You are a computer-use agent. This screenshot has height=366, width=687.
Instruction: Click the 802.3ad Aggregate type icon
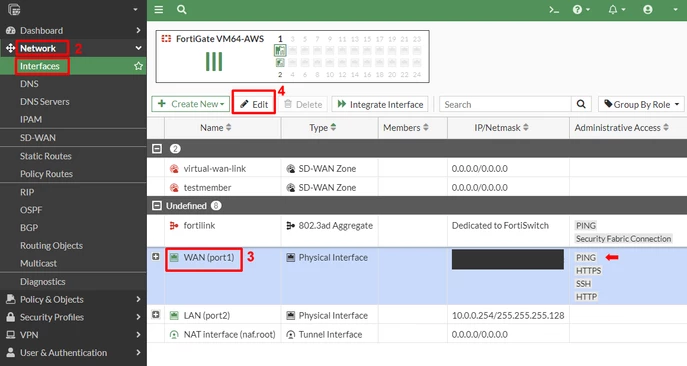[x=290, y=225]
